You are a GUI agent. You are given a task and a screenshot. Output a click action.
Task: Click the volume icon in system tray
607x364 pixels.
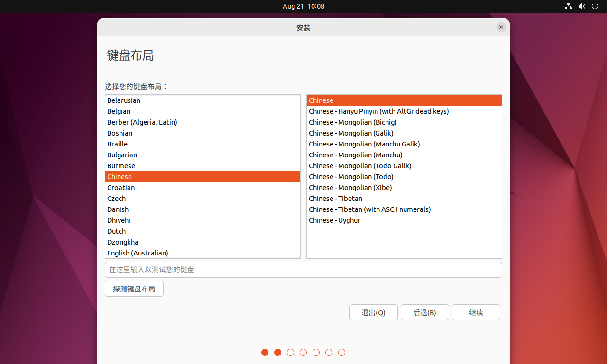(581, 6)
